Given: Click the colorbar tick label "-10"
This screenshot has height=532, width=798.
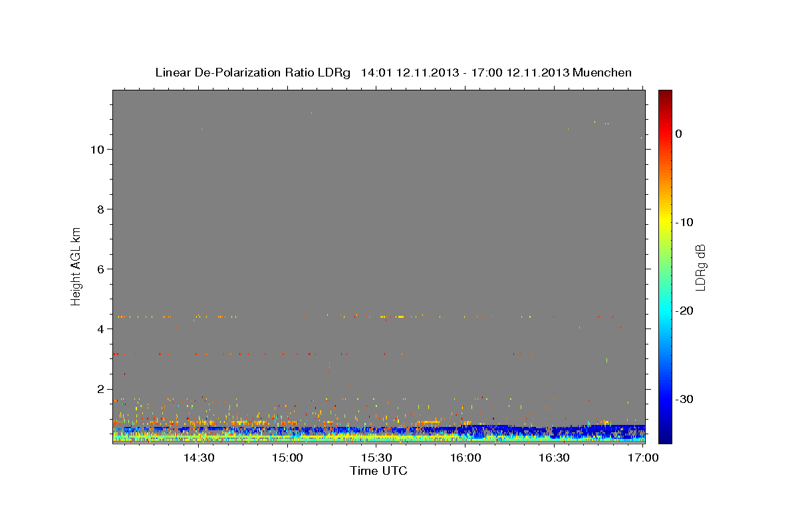Looking at the screenshot, I should (684, 222).
